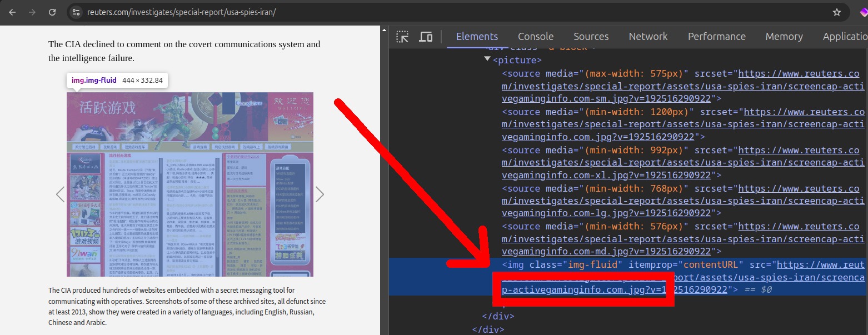Toggle device toolbar emulation icon
868x335 pixels.
click(426, 37)
